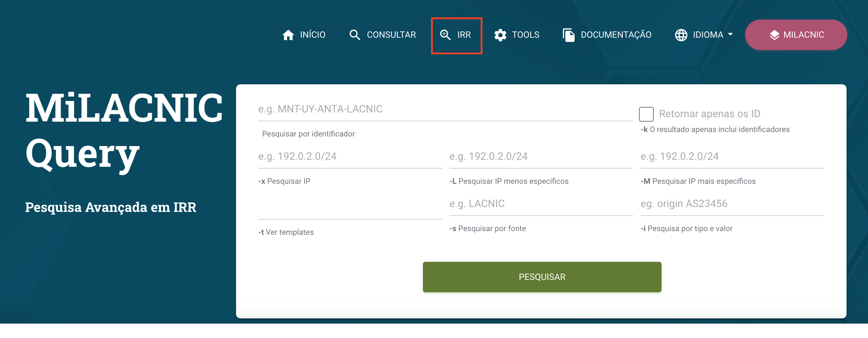Screen dimensions: 868x338
Task: Enable the 'Retornar apenas os ID' checkbox
Action: click(x=646, y=114)
